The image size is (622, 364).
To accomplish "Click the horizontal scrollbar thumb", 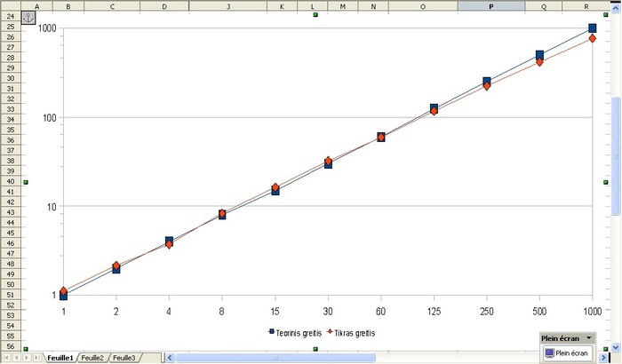I will click(275, 358).
